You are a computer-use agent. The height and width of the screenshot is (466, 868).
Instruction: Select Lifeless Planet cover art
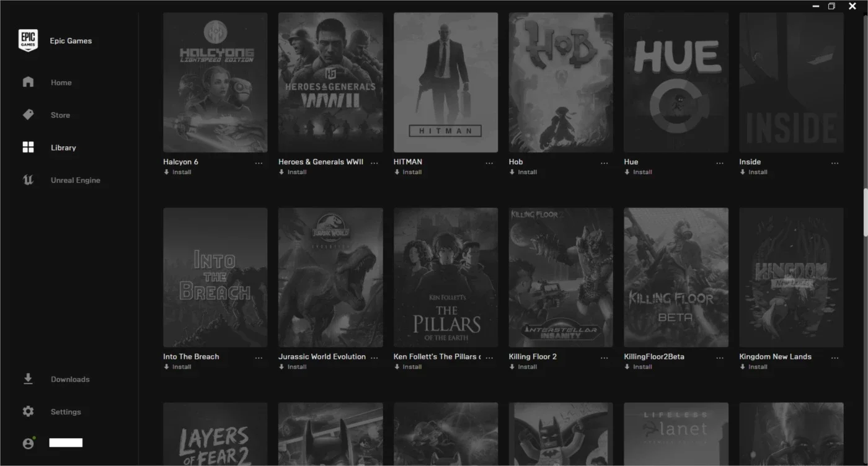(676, 434)
